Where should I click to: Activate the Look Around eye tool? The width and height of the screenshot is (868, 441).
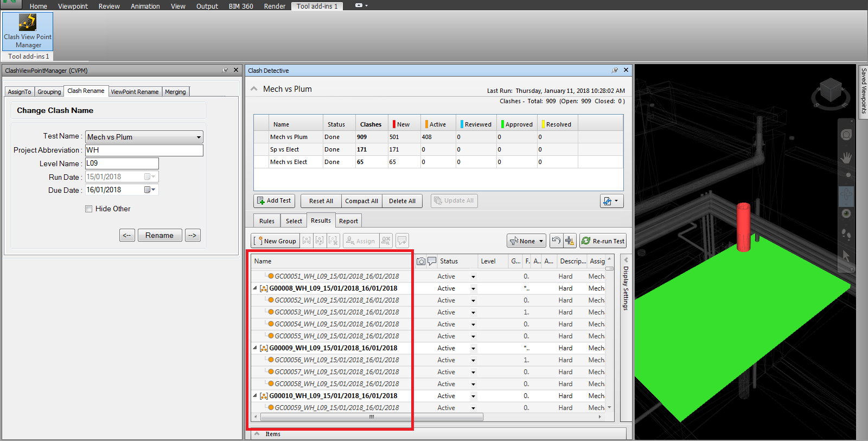(846, 213)
